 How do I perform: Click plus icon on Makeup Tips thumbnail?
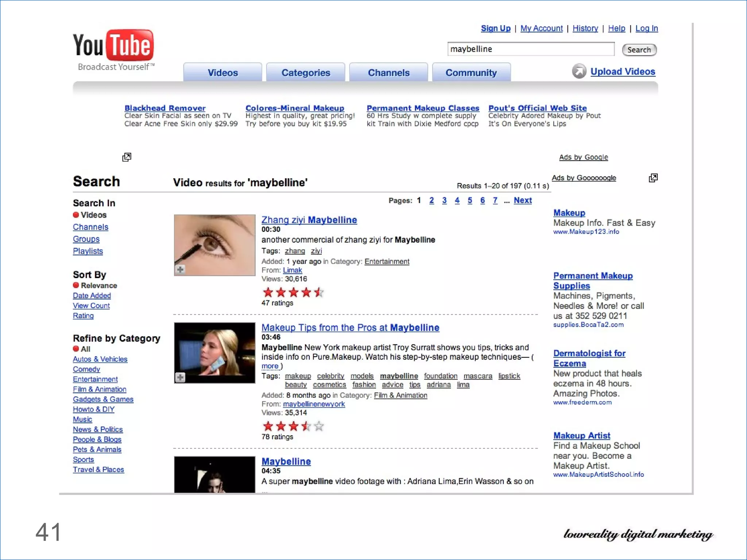(x=180, y=377)
